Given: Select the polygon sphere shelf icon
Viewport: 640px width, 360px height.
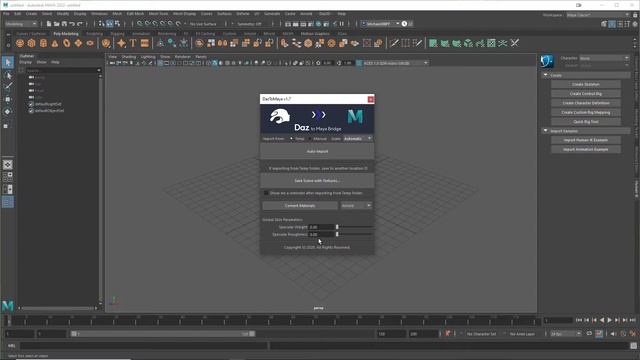Looking at the screenshot, I should [20, 43].
